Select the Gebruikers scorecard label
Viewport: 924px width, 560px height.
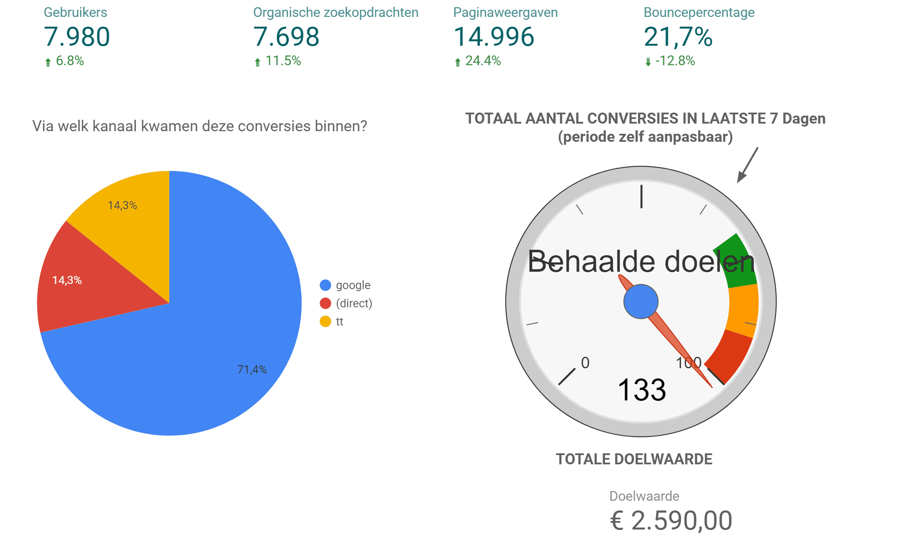point(75,12)
